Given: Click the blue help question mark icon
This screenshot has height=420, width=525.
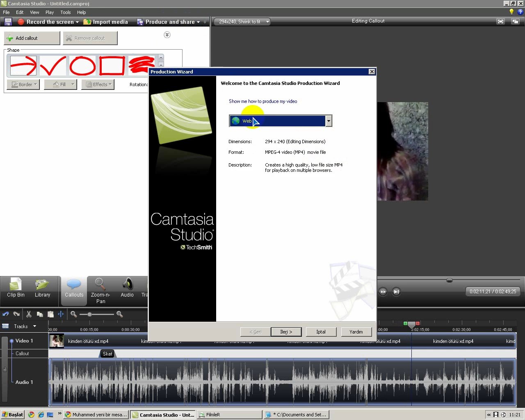Looking at the screenshot, I should pos(520,12).
